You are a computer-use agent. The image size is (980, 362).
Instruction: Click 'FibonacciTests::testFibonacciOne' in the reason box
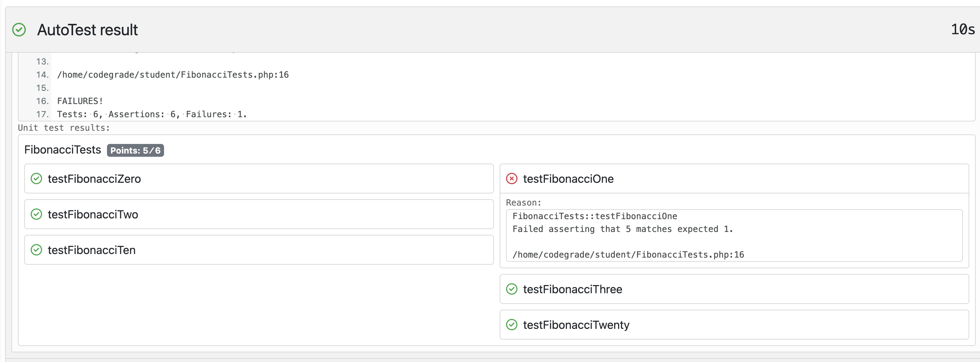click(594, 216)
